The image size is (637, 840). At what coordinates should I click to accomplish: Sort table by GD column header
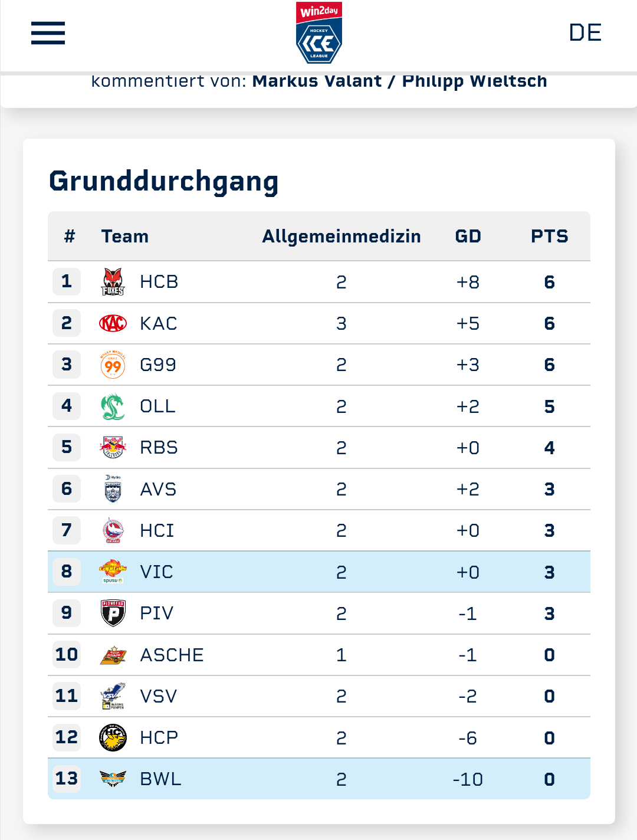468,237
